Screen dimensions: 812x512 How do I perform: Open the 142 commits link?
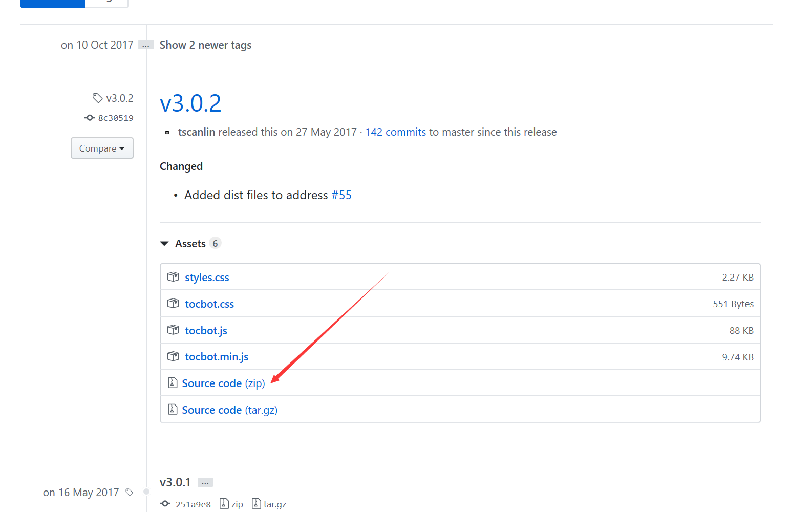point(396,132)
